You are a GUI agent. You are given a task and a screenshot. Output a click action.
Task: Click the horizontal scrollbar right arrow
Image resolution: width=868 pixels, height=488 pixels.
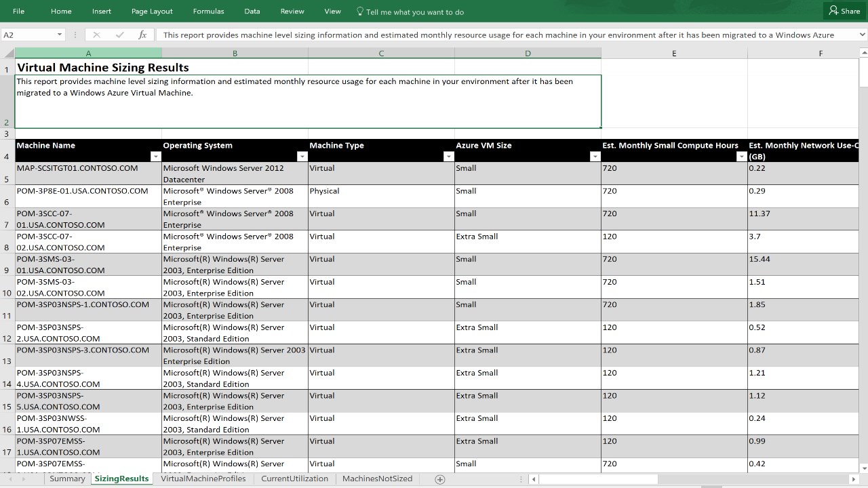853,479
